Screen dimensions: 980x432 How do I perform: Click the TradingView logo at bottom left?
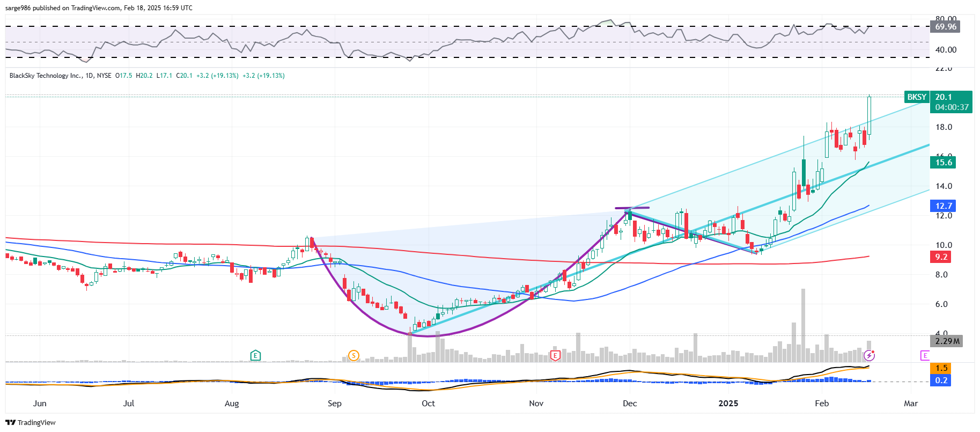pyautogui.click(x=31, y=422)
